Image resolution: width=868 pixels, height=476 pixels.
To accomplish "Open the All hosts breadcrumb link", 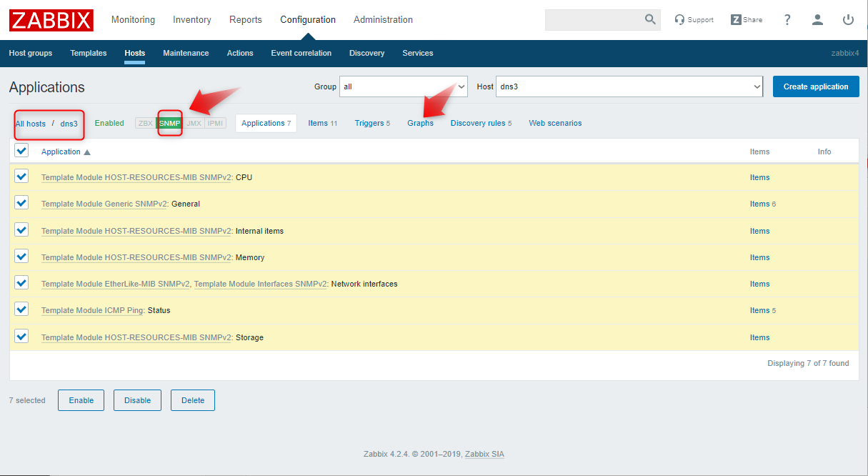I will pyautogui.click(x=31, y=124).
